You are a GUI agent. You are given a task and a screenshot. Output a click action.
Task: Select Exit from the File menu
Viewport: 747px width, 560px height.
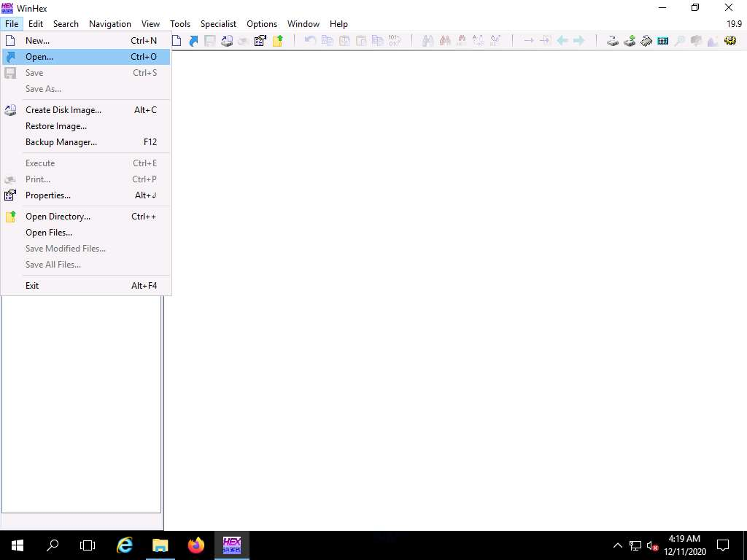[86, 286]
